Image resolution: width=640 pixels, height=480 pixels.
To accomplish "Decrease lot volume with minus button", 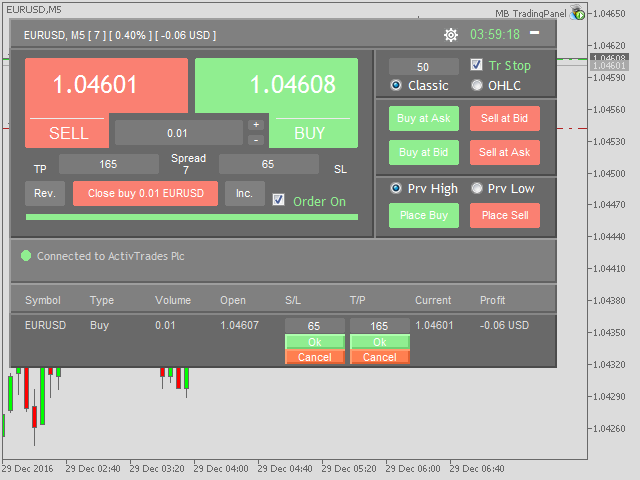I will (256, 140).
